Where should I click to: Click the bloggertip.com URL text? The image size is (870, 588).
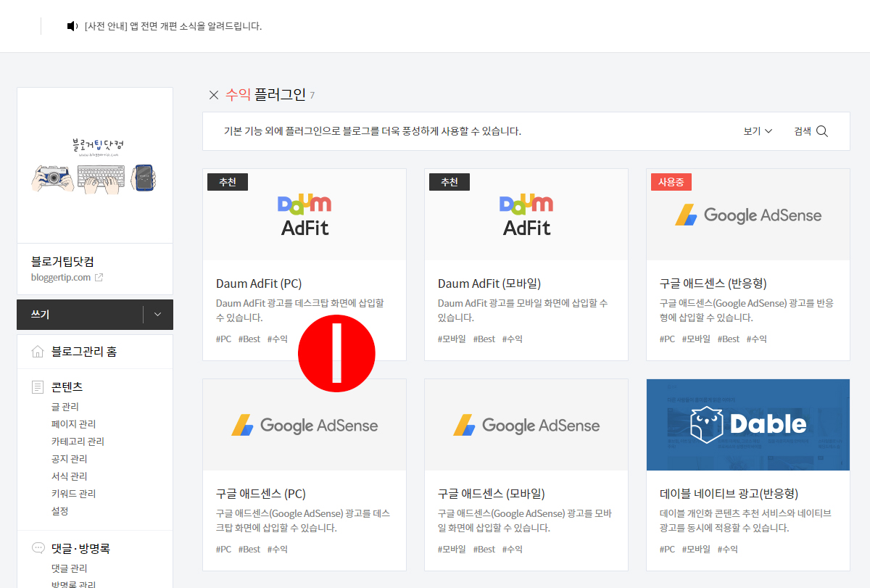61,278
